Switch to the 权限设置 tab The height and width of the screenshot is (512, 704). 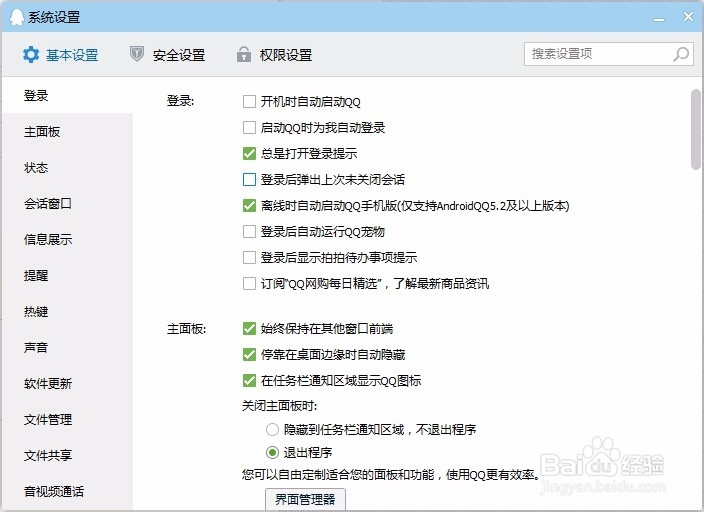point(274,55)
